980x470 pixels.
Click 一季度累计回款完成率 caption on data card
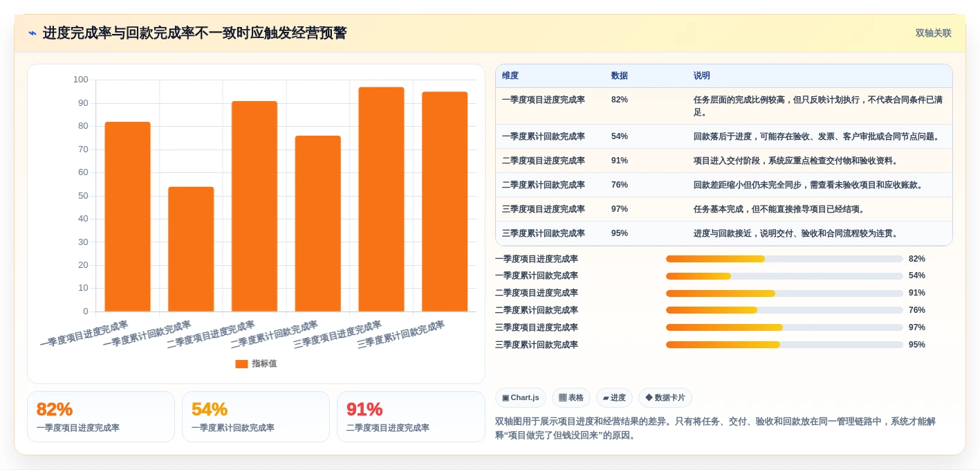point(233,428)
